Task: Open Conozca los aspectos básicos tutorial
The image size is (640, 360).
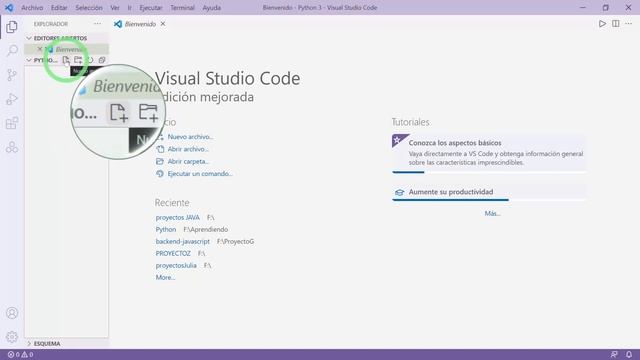Action: [x=489, y=153]
